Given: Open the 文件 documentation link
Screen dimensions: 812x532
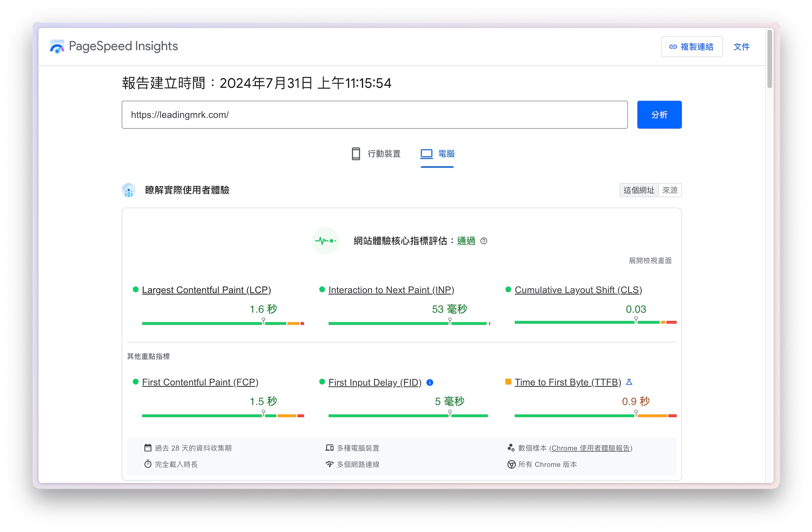Looking at the screenshot, I should (741, 47).
